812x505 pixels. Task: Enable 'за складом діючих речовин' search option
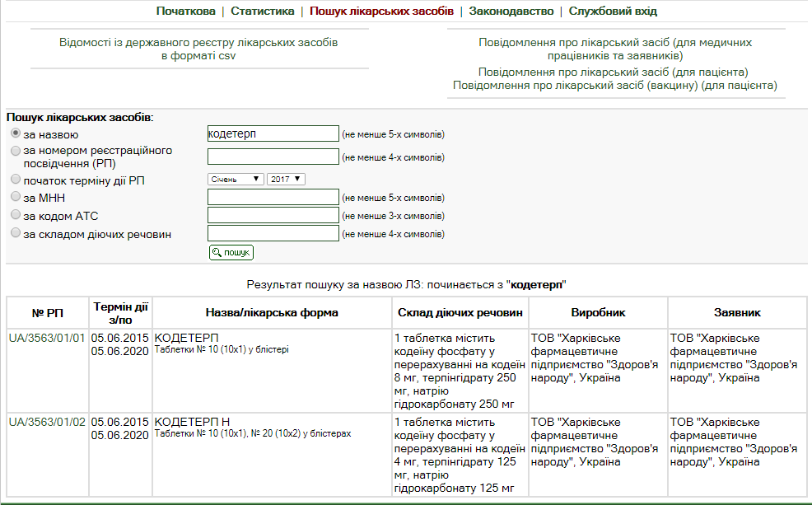pyautogui.click(x=16, y=234)
